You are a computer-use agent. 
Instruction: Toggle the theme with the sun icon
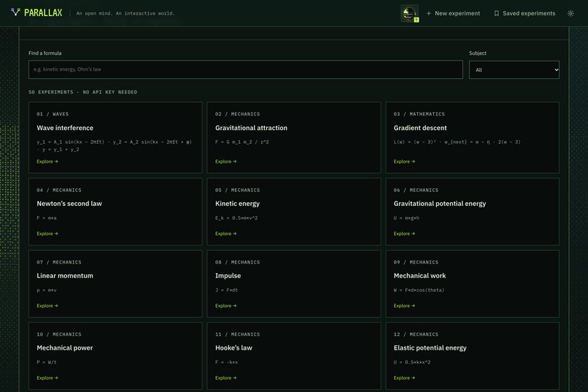tap(570, 13)
